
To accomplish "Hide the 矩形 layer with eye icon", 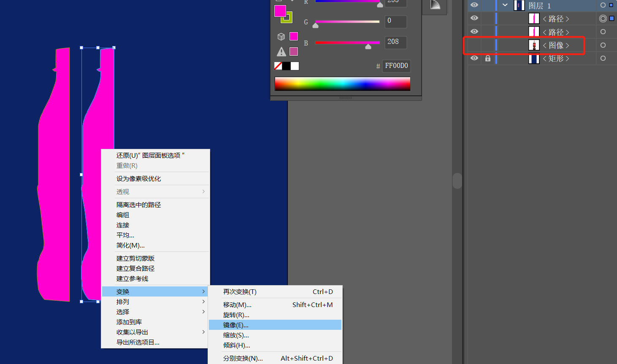I will click(474, 58).
